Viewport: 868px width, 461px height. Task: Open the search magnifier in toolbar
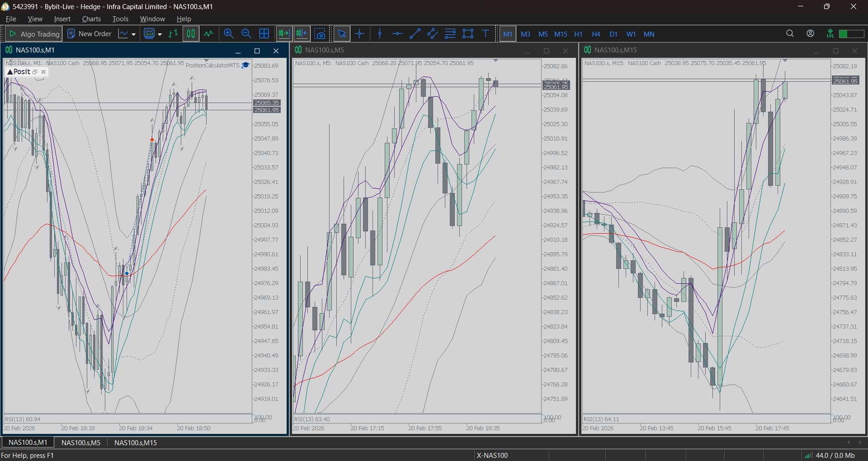pos(790,33)
